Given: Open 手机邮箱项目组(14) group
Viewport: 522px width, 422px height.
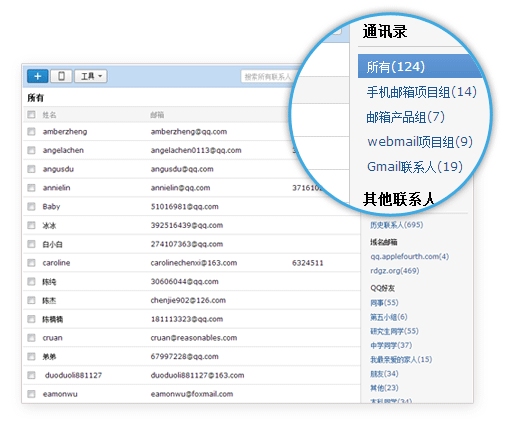Looking at the screenshot, I should tap(422, 92).
